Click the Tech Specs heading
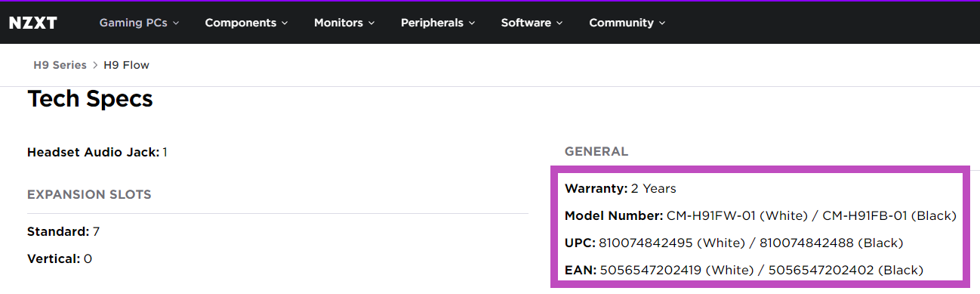980x294 pixels. point(90,99)
